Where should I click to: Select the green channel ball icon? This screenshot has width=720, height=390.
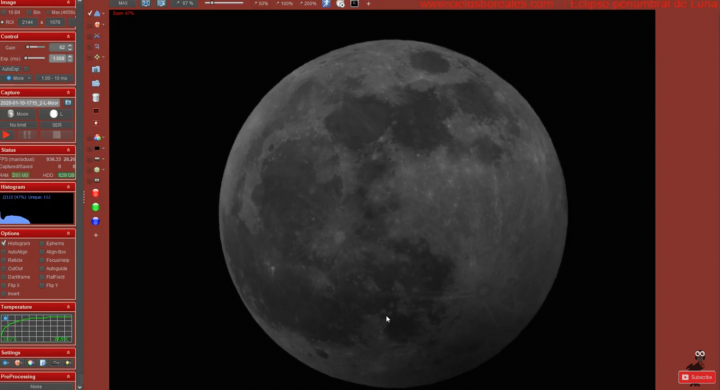click(96, 207)
